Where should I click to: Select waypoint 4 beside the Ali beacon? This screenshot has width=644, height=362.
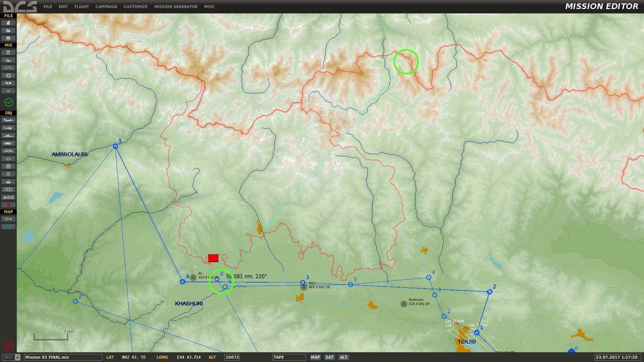(x=182, y=282)
